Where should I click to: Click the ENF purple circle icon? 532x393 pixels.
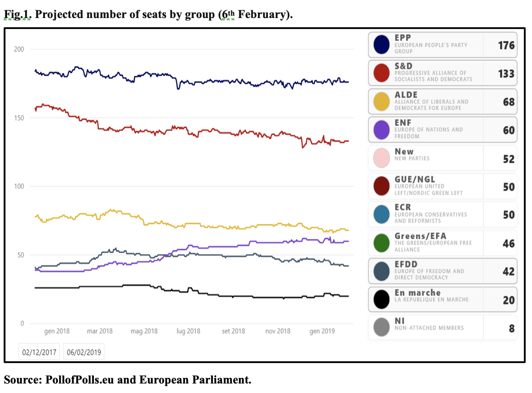[382, 130]
